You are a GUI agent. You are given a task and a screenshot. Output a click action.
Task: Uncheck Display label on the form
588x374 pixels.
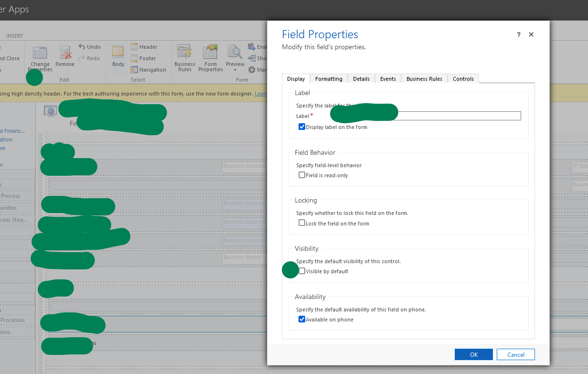tap(302, 127)
